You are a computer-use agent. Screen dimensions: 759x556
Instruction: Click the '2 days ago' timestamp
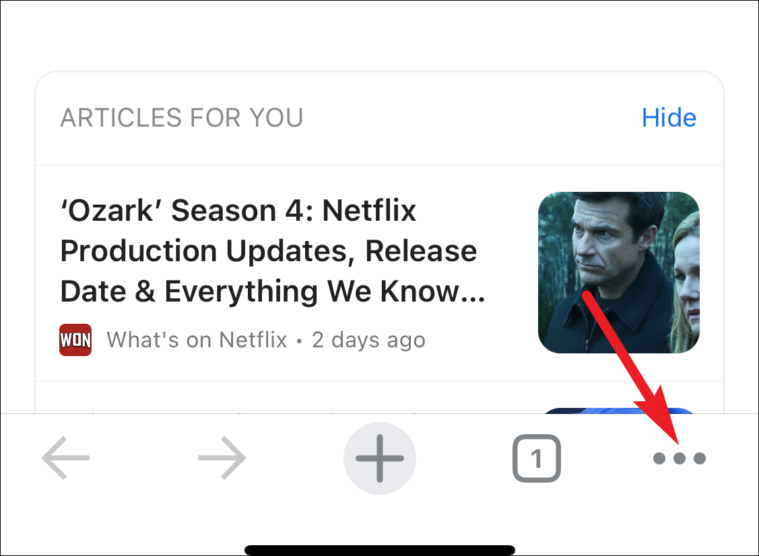click(368, 340)
